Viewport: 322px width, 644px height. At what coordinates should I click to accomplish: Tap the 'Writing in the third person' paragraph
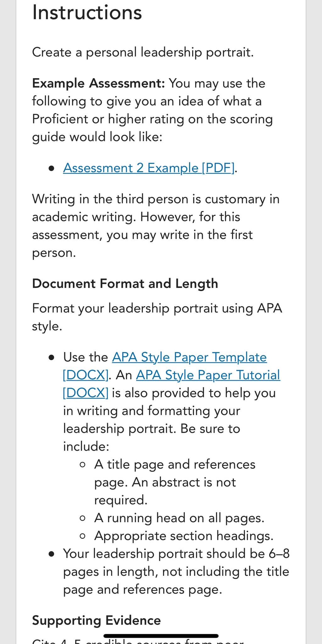156,226
